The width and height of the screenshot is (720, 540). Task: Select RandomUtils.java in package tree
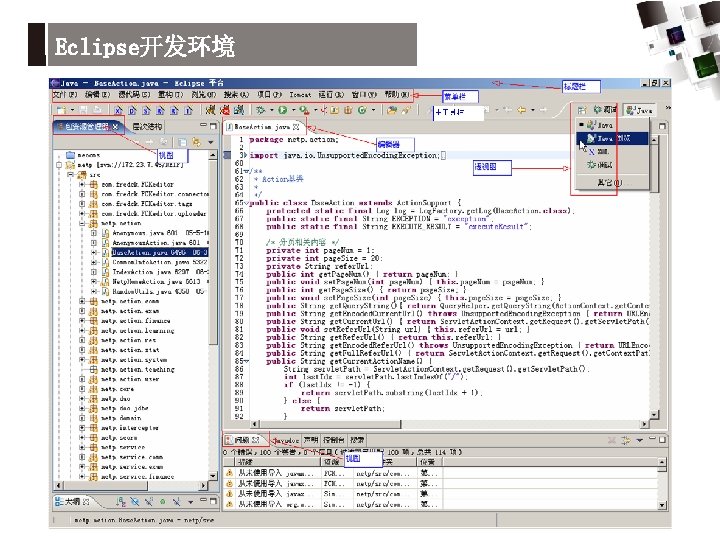158,292
